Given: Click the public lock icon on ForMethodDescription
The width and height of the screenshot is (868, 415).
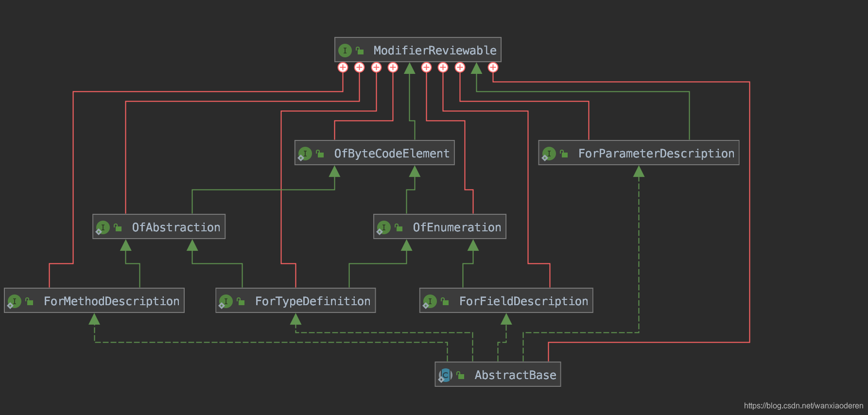Looking at the screenshot, I should (x=29, y=301).
